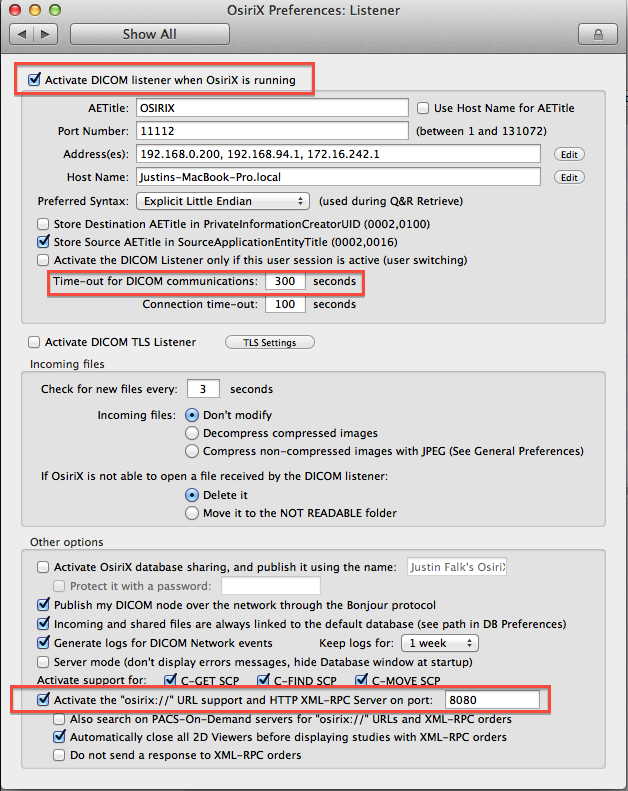Toggle Incoming and shared files linked to default database

(43, 624)
